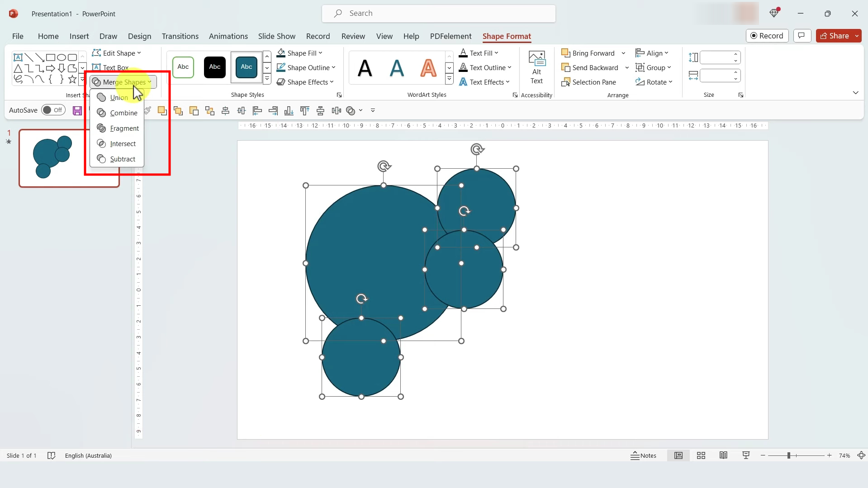Insert a Text Box
Screen dimensions: 868x488
(110, 67)
